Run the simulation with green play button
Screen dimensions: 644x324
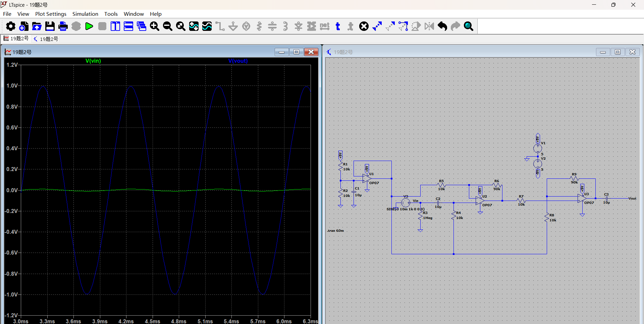pos(89,26)
